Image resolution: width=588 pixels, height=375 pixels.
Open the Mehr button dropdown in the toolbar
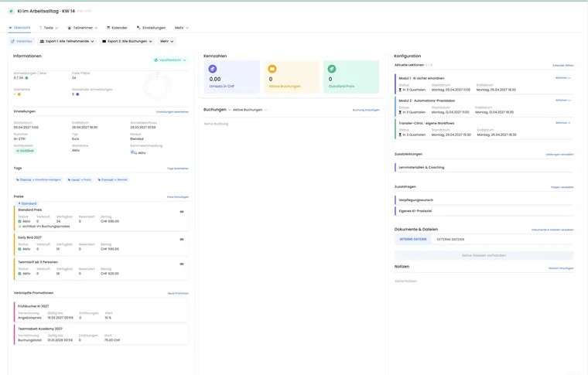tap(167, 41)
